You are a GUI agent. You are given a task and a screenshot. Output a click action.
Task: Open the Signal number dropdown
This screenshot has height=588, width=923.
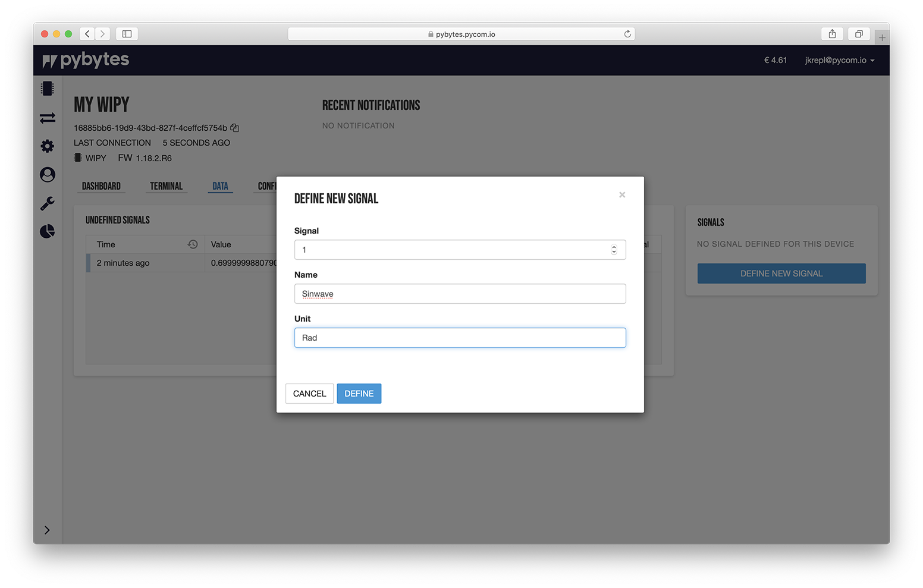click(460, 250)
